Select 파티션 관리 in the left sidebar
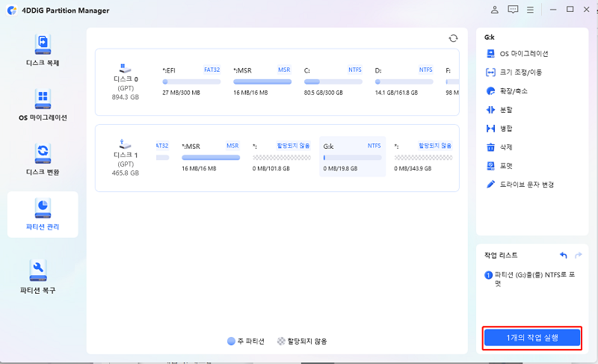The height and width of the screenshot is (364, 598). [x=43, y=215]
